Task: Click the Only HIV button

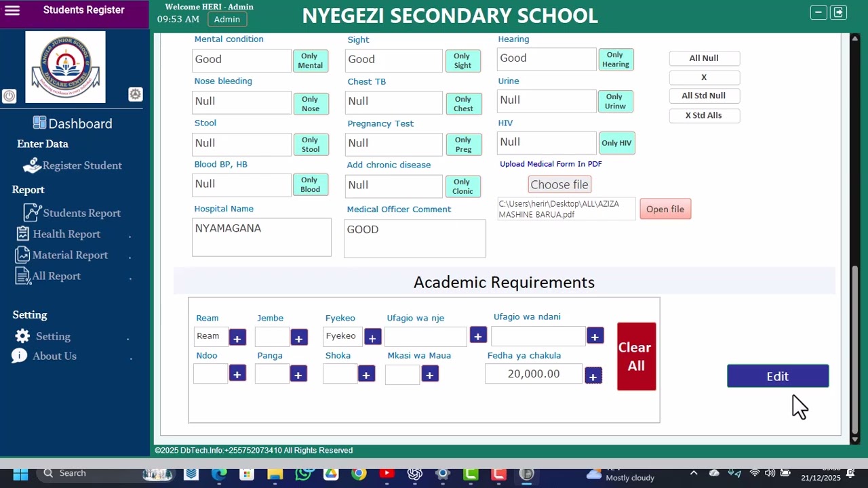Action: (616, 143)
